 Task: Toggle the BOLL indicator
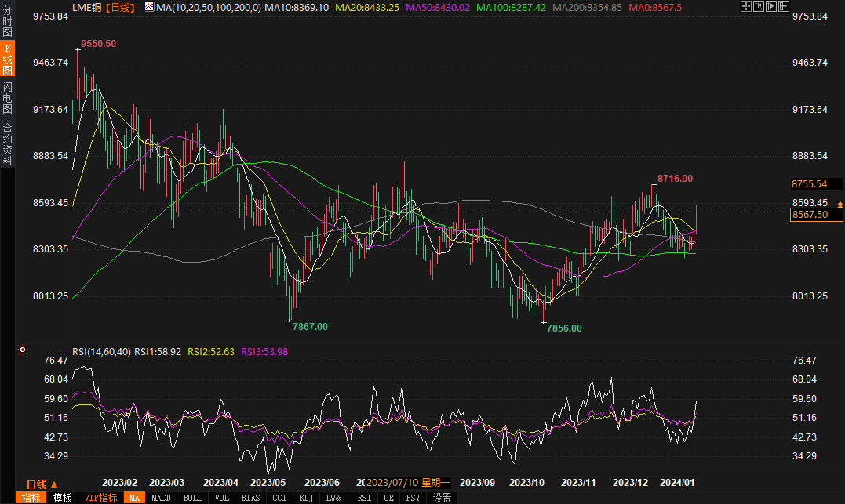[192, 498]
